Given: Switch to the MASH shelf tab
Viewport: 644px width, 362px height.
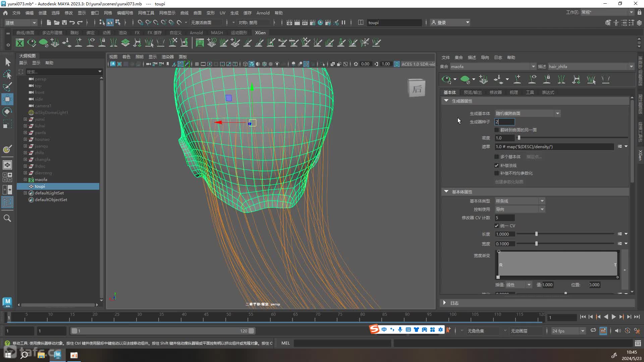Looking at the screenshot, I should tap(217, 33).
